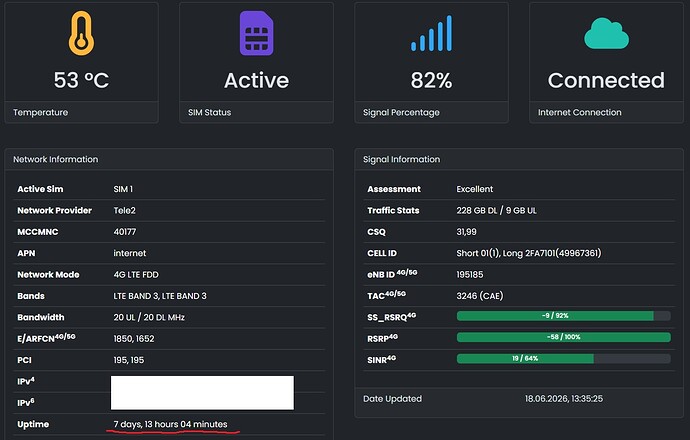Click the Connected internet status text
The image size is (690, 440).
(x=606, y=80)
